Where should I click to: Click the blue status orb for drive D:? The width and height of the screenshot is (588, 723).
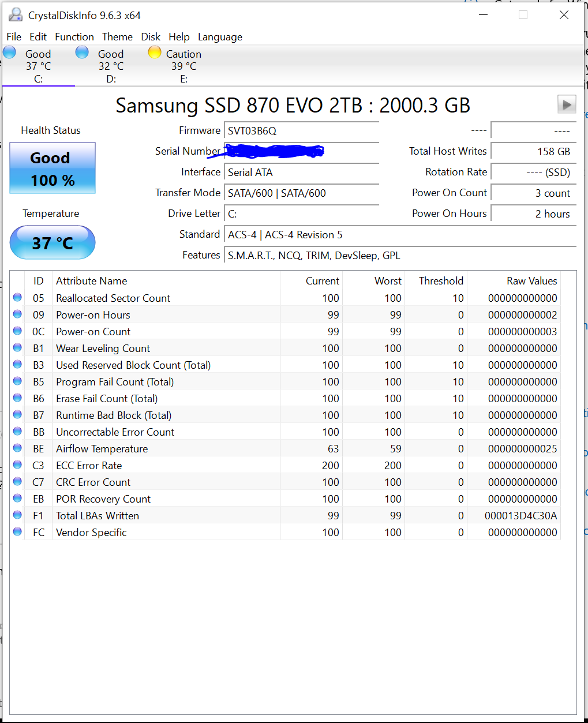(83, 53)
